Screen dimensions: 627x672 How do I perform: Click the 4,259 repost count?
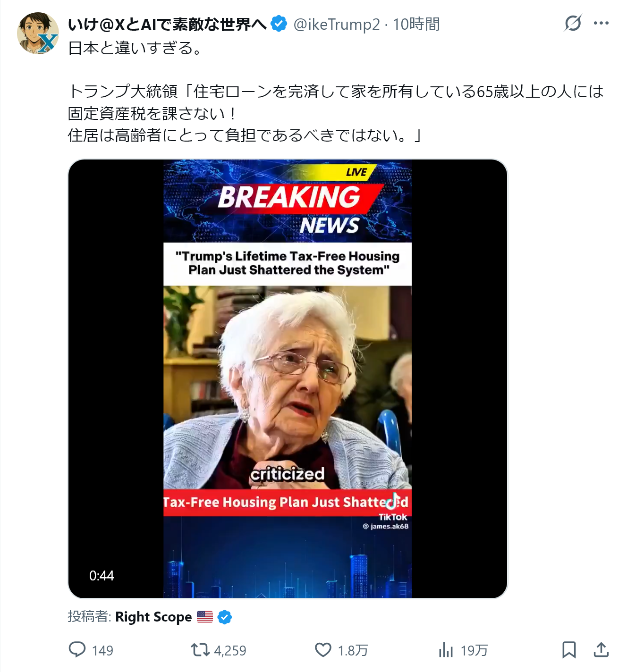(230, 650)
